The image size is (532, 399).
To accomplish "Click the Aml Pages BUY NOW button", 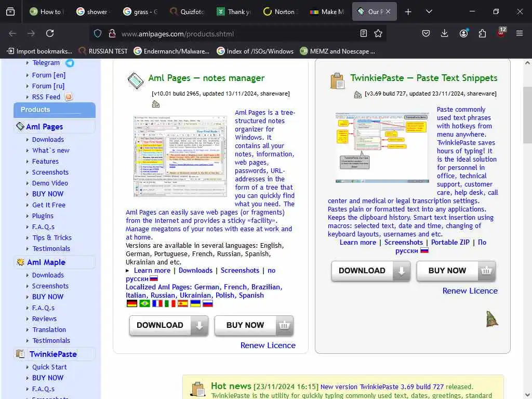I will (254, 325).
